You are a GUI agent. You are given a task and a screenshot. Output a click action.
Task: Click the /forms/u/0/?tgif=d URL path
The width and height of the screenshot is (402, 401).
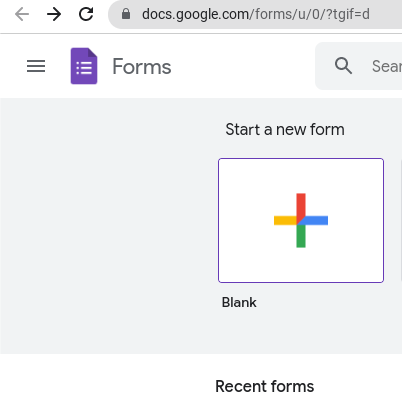[x=309, y=14]
